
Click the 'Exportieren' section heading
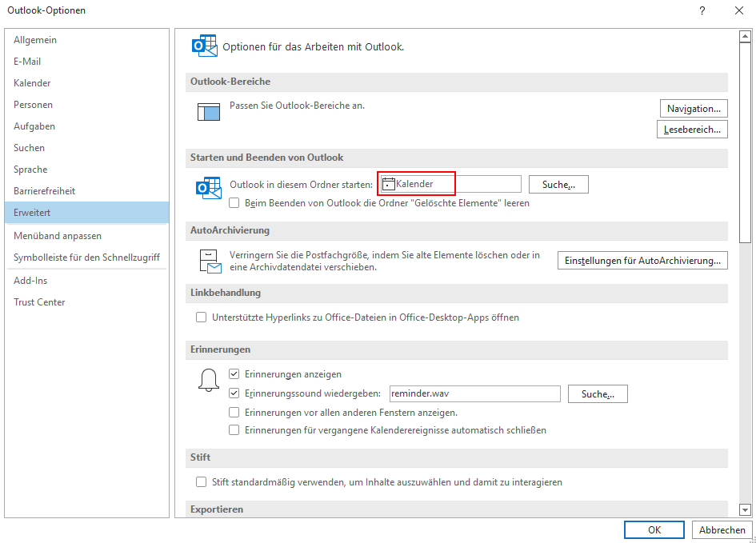[x=217, y=509]
